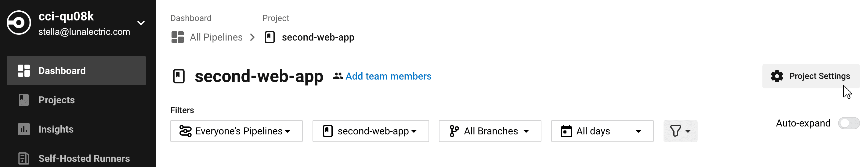Click the team members people icon

[x=338, y=76]
